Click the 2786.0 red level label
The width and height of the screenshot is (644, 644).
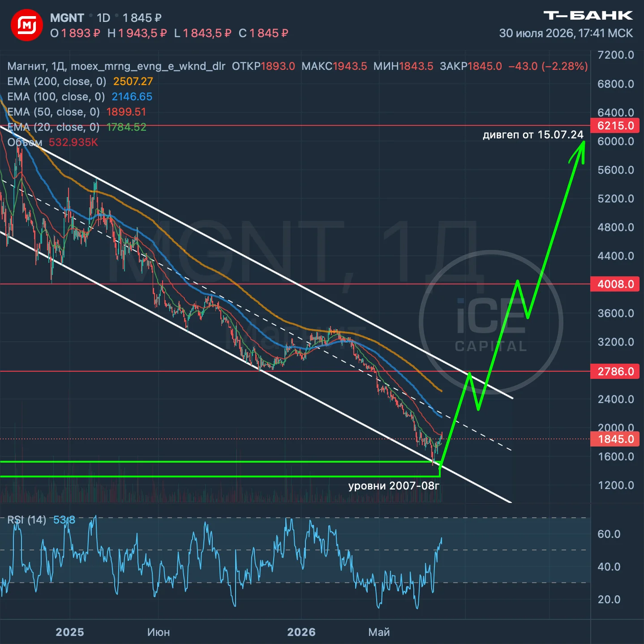click(x=615, y=372)
